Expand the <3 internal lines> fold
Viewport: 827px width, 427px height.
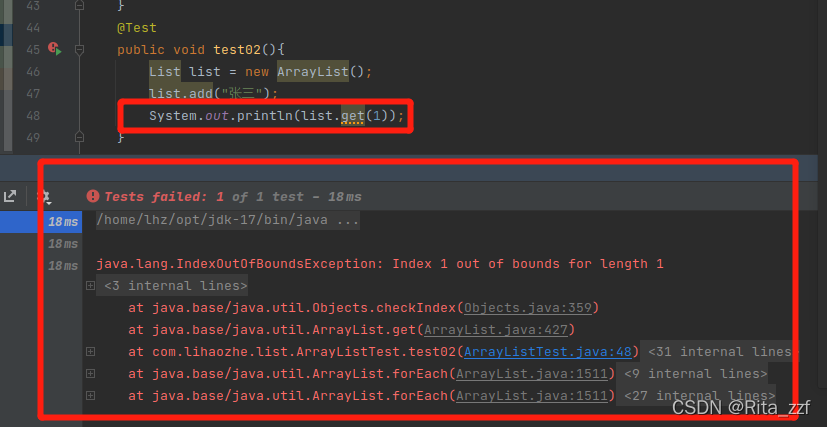coord(90,285)
